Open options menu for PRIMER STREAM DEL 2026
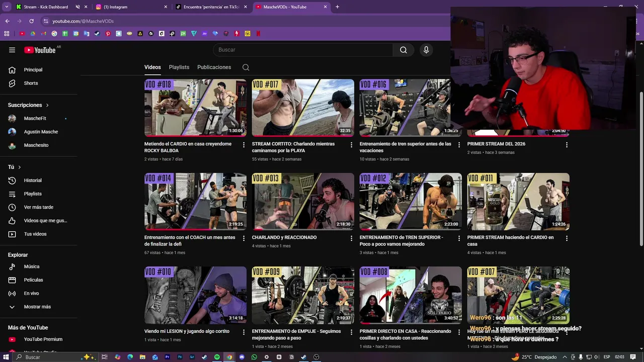The width and height of the screenshot is (644, 362). pyautogui.click(x=567, y=145)
